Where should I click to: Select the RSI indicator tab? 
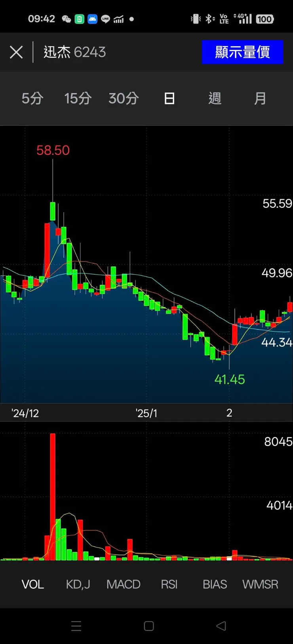[169, 584]
